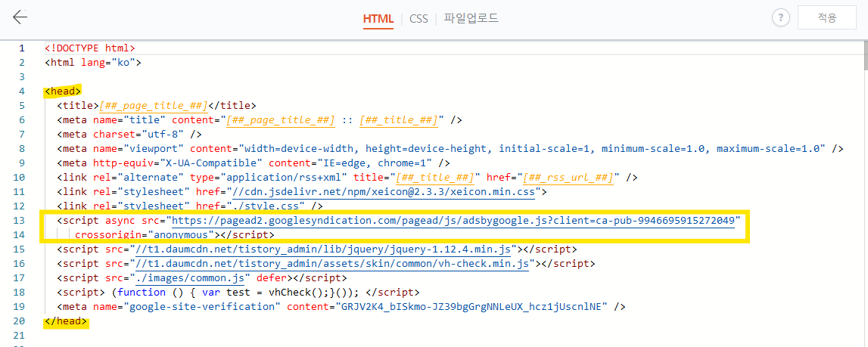Switch to the HTML tab
The width and height of the screenshot is (868, 347).
[x=378, y=18]
